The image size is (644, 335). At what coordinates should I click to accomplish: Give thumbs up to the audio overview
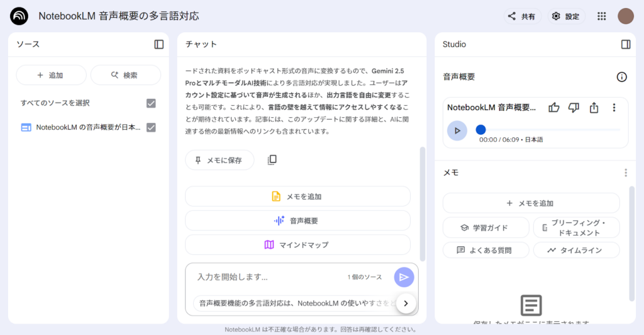point(553,108)
